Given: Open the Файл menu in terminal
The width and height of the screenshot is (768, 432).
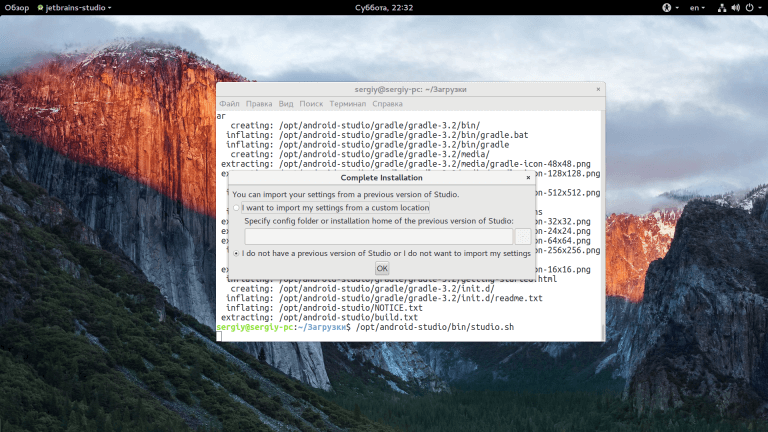Looking at the screenshot, I should (229, 104).
